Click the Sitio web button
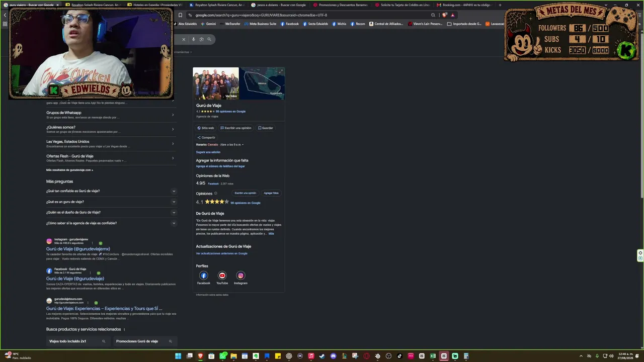Screen dimensions: 644x362 tap(205, 128)
